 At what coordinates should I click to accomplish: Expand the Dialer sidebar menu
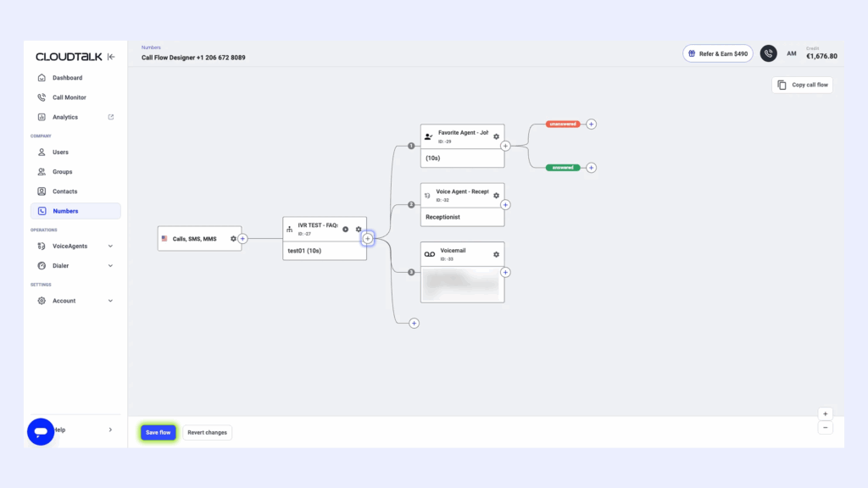(x=61, y=265)
